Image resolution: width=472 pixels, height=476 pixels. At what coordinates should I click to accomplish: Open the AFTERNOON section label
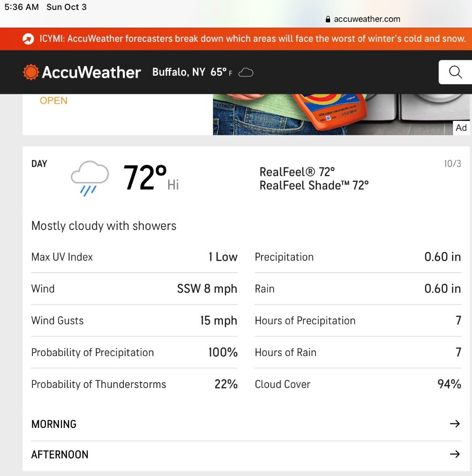click(60, 455)
